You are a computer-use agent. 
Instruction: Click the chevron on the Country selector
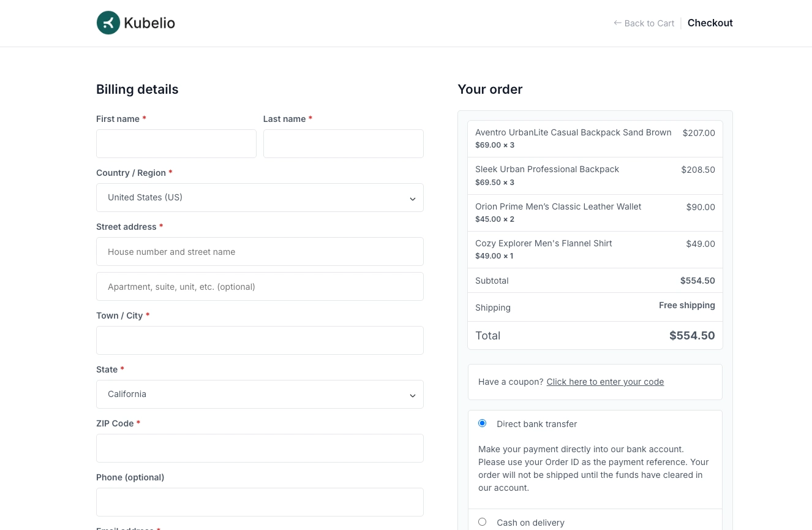[x=413, y=199]
